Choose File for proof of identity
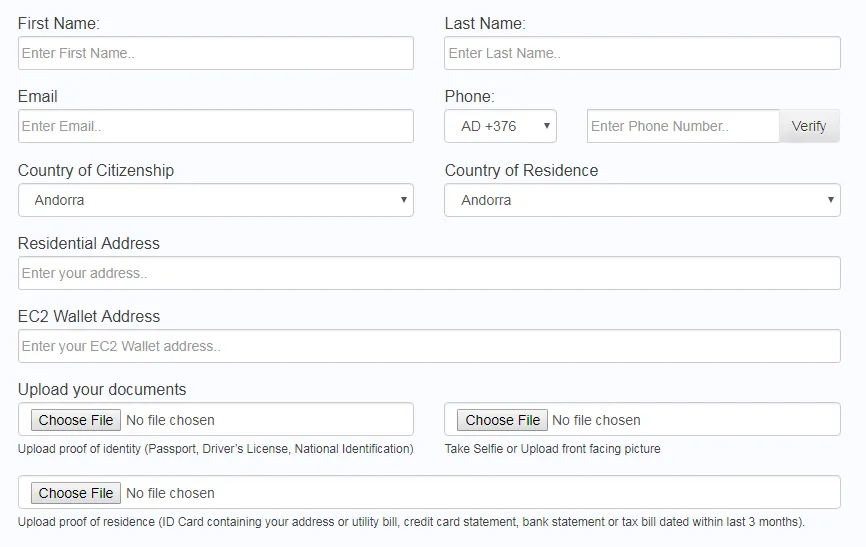 [76, 420]
